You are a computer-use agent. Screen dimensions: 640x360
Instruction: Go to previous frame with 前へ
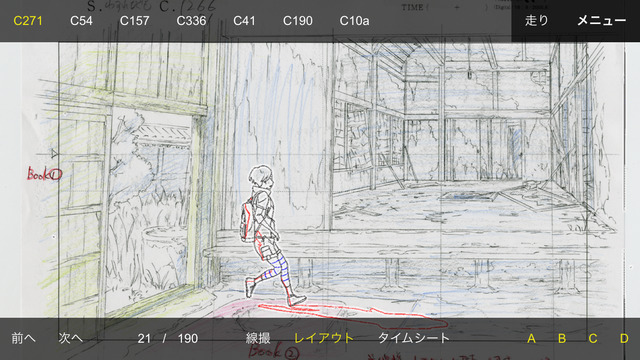(x=23, y=338)
